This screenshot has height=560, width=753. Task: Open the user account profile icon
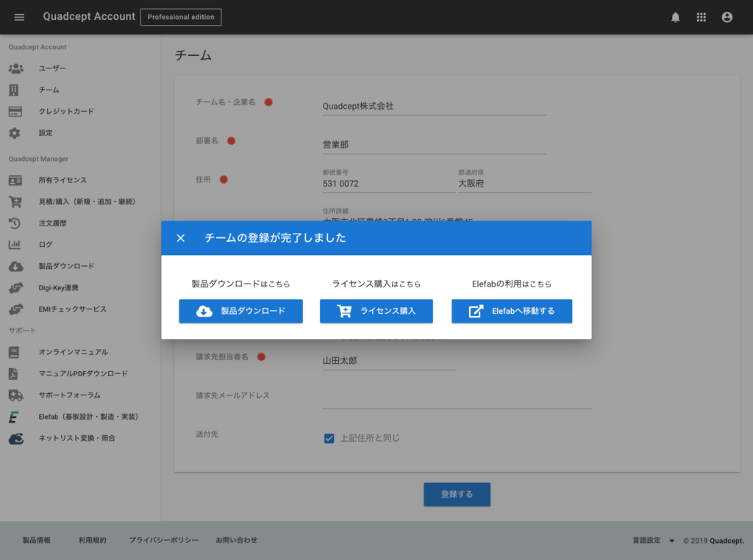coord(727,17)
